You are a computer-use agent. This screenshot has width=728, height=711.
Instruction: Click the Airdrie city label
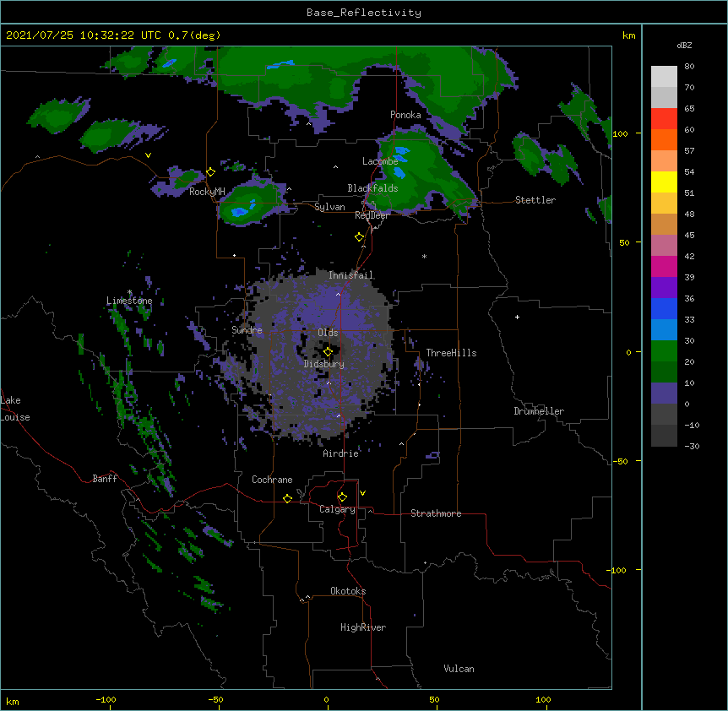[340, 453]
